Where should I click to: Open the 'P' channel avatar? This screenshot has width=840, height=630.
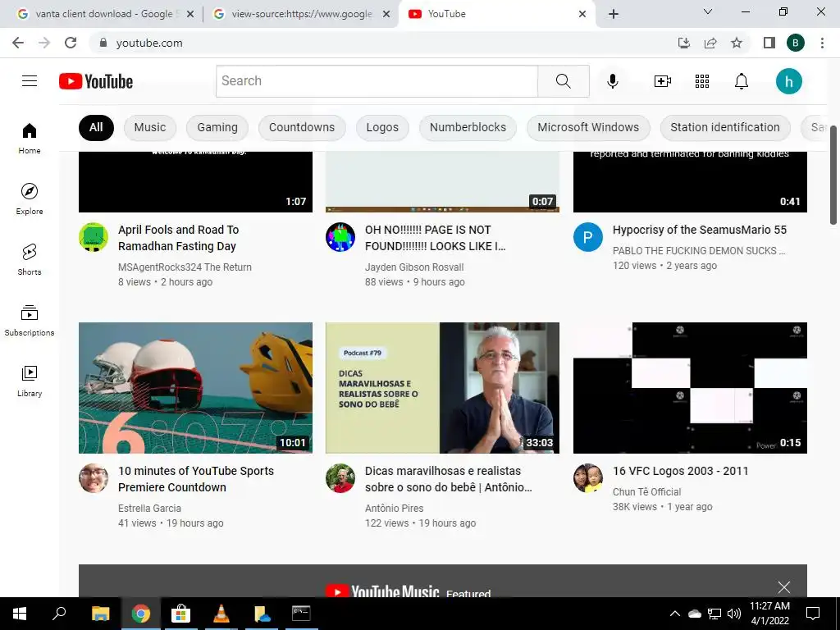(587, 237)
